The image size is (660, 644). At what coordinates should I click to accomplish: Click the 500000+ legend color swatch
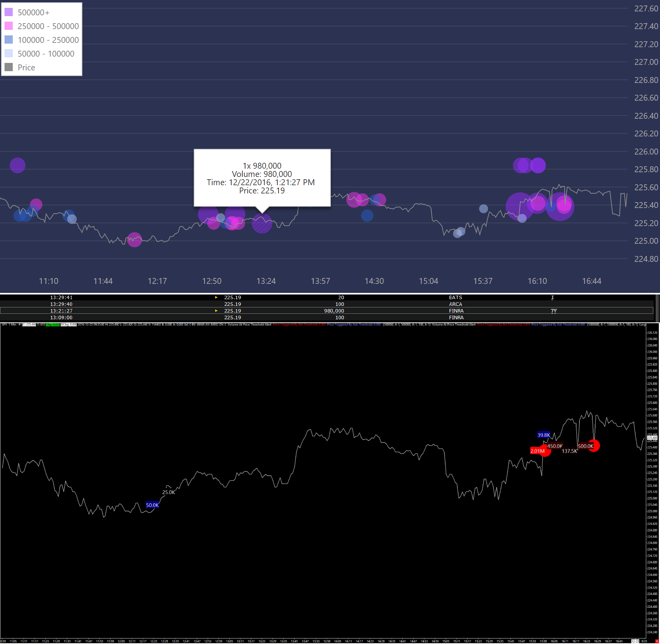coord(9,12)
